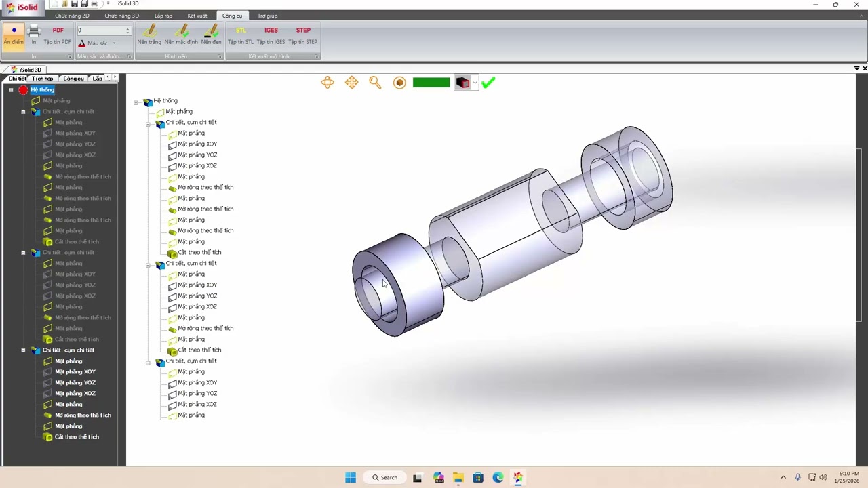
Task: Open the Kết xuất mô hình group launcher
Action: 316,56
